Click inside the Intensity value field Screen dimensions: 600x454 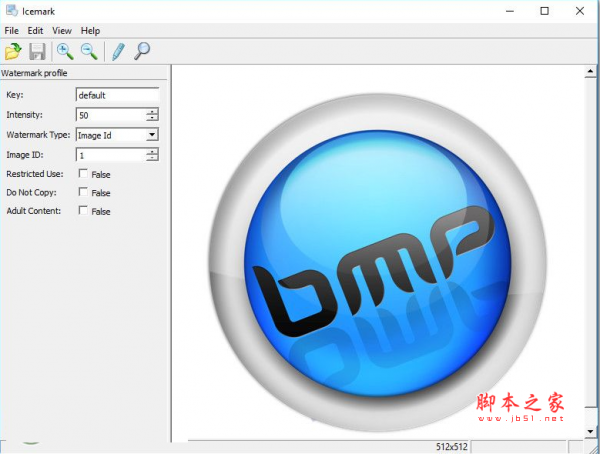point(111,115)
